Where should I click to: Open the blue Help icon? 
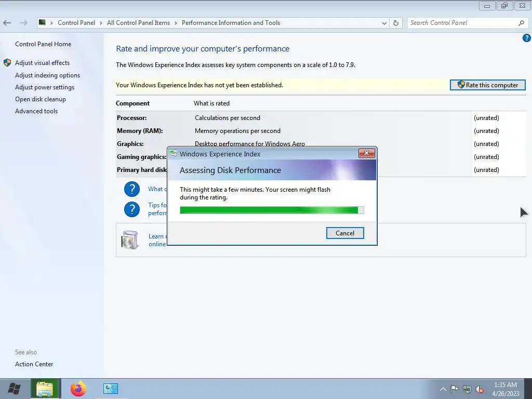click(527, 38)
